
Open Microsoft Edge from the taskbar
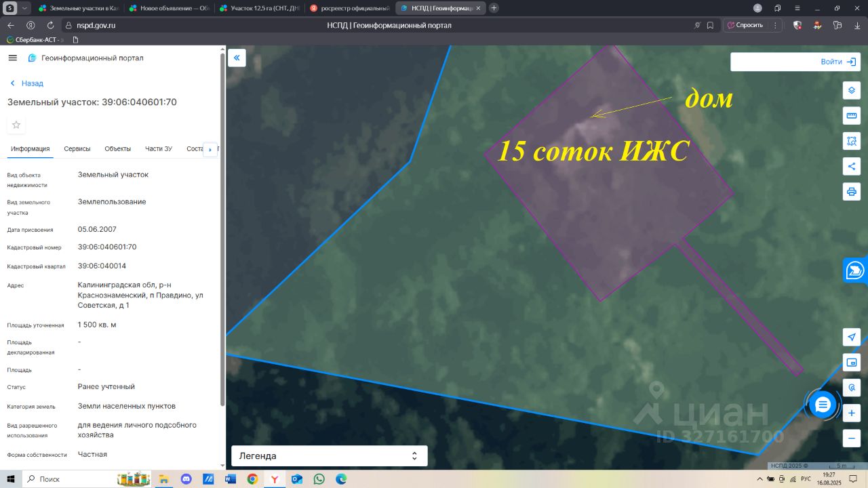(341, 479)
